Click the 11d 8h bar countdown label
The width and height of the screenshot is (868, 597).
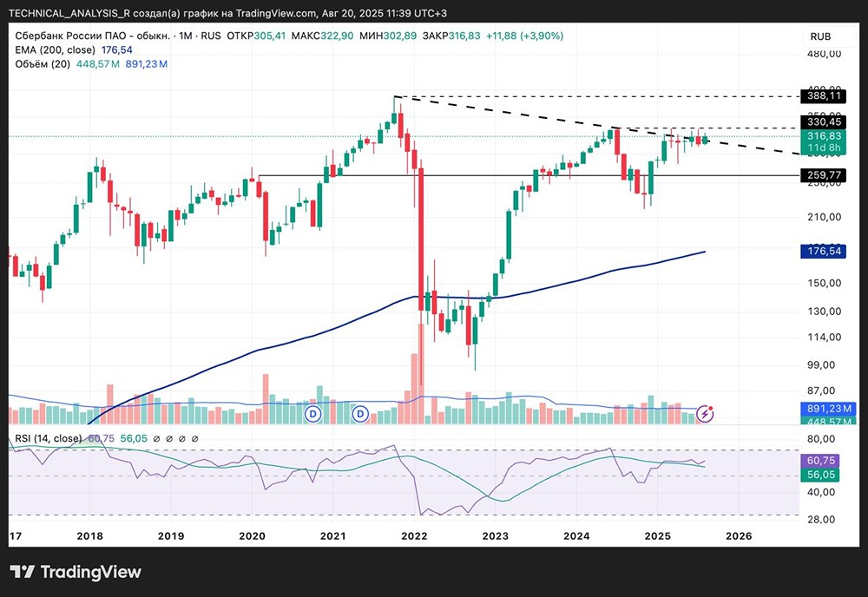[x=824, y=148]
